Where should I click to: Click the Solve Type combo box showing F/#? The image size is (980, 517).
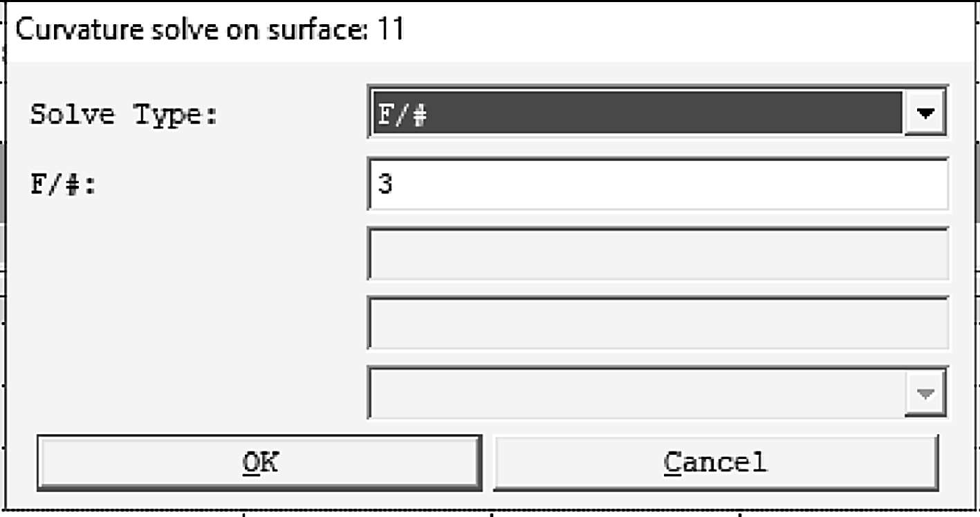tap(636, 113)
